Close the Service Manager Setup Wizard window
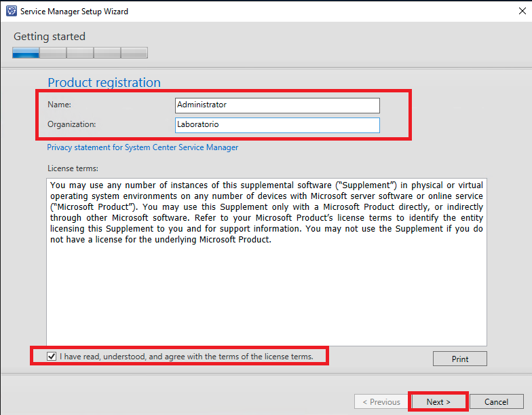Image resolution: width=532 pixels, height=415 pixels. [522, 11]
